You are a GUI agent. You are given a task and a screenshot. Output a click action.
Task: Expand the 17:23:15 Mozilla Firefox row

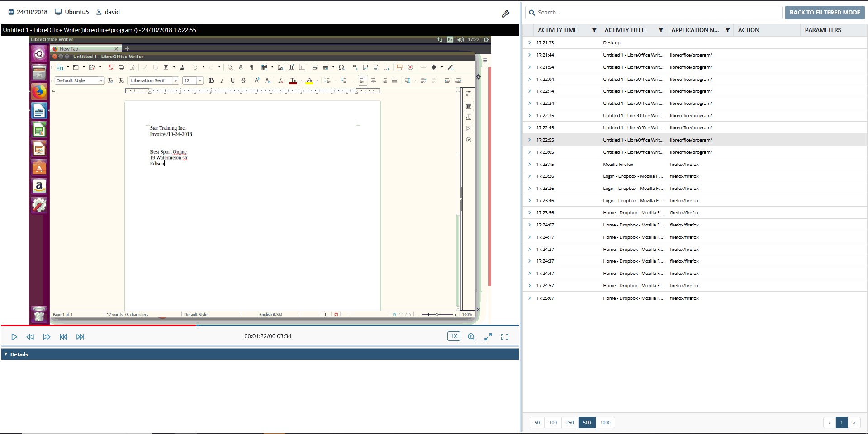click(529, 164)
